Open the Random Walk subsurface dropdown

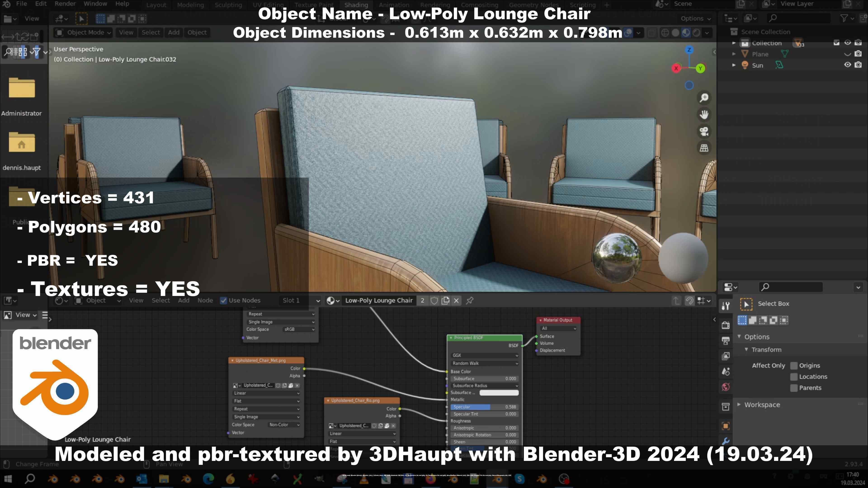point(484,363)
